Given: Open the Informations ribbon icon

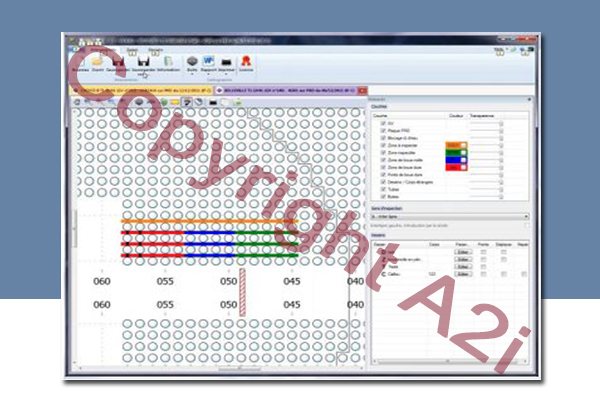Looking at the screenshot, I should point(168,61).
